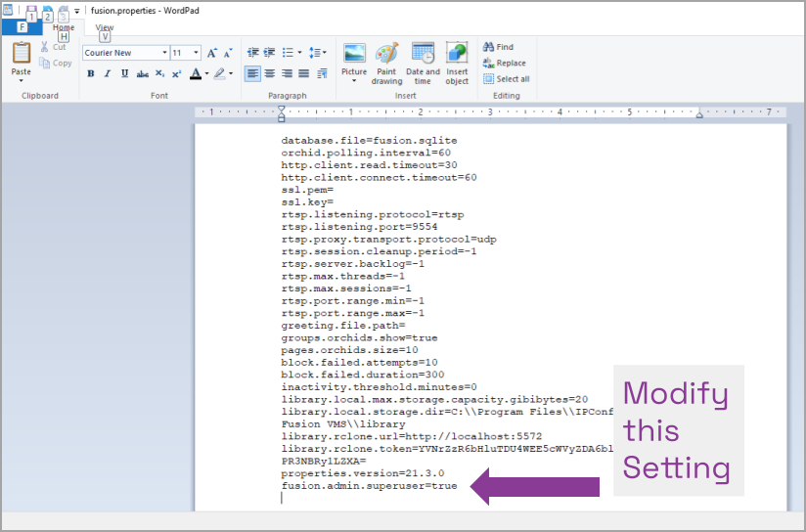Open the font size 11 dropdown
The image size is (806, 532).
tap(196, 53)
